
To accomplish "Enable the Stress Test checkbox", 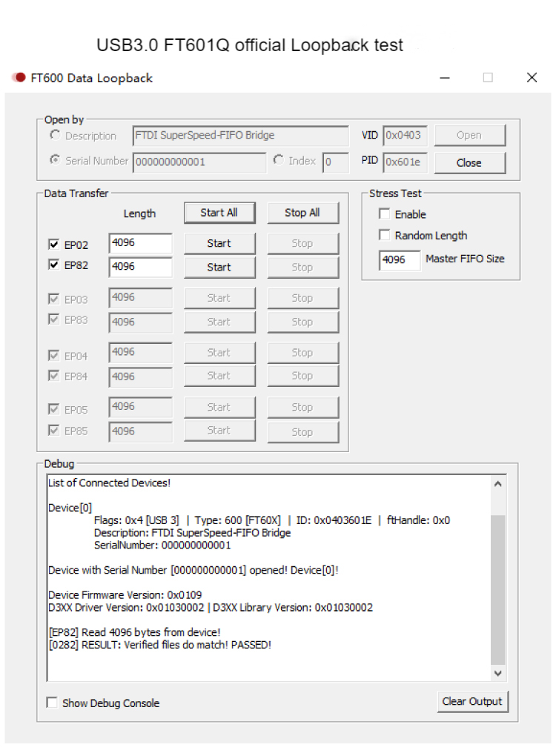I will tap(384, 213).
